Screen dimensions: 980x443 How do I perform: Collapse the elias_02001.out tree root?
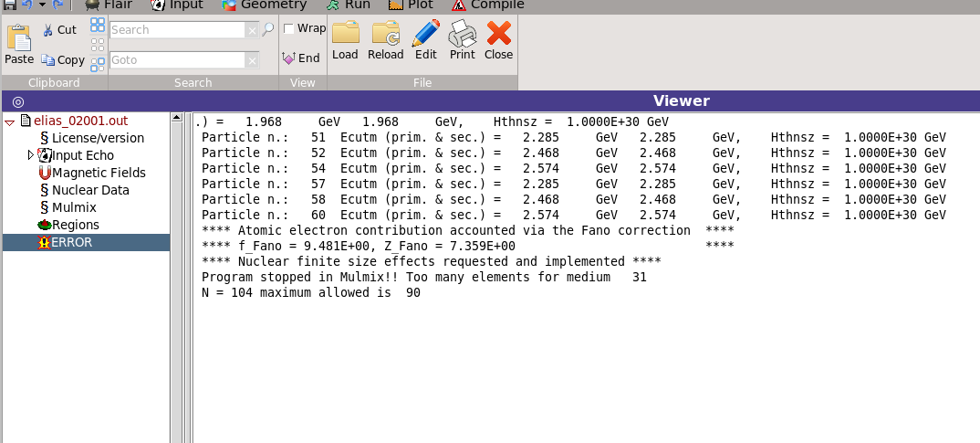10,121
